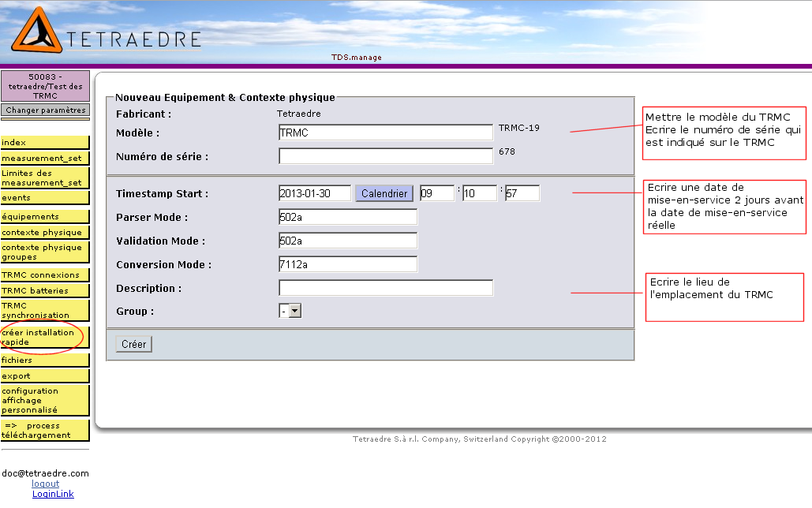
Task: Click the logout link
Action: click(x=45, y=484)
